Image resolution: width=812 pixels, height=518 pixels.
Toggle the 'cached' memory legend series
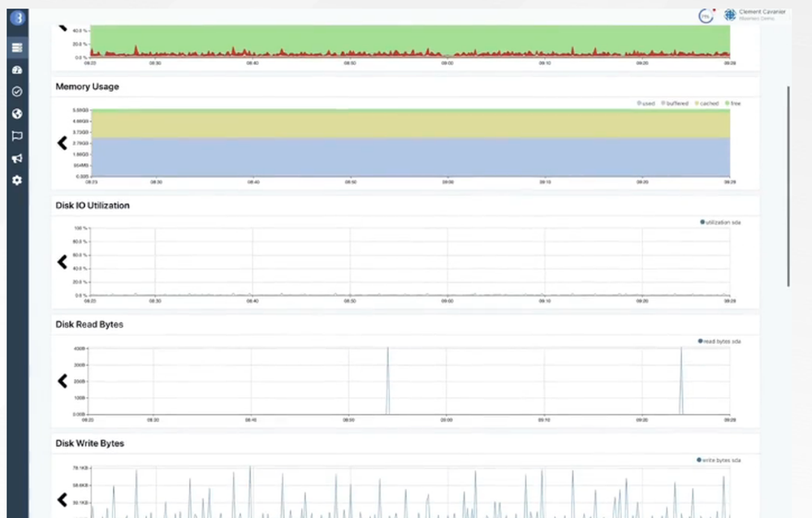click(707, 104)
